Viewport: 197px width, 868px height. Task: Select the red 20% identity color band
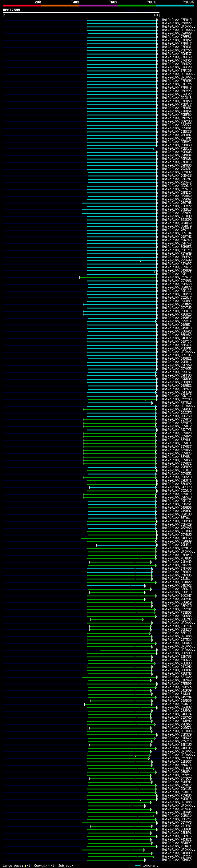tap(22, 6)
